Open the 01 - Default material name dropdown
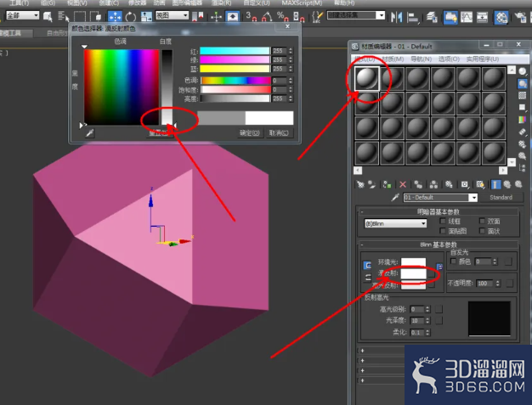This screenshot has height=405, width=532. click(x=440, y=197)
